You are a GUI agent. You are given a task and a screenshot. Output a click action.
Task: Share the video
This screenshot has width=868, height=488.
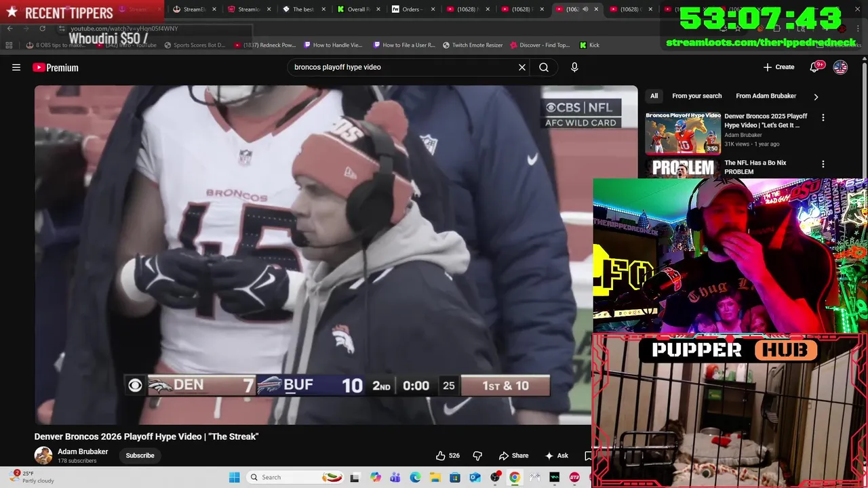coord(513,455)
